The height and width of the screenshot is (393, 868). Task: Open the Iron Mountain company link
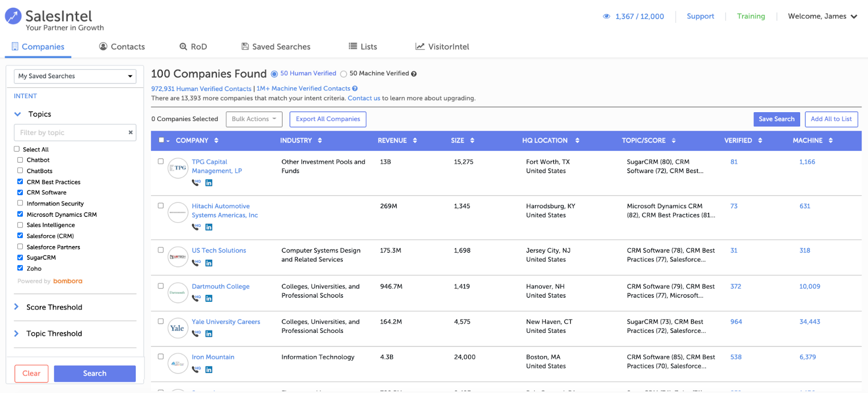pos(213,357)
